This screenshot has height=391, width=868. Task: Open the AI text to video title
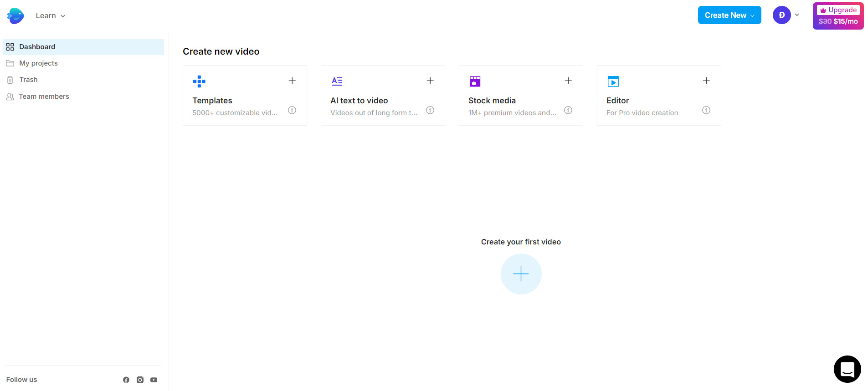point(359,101)
